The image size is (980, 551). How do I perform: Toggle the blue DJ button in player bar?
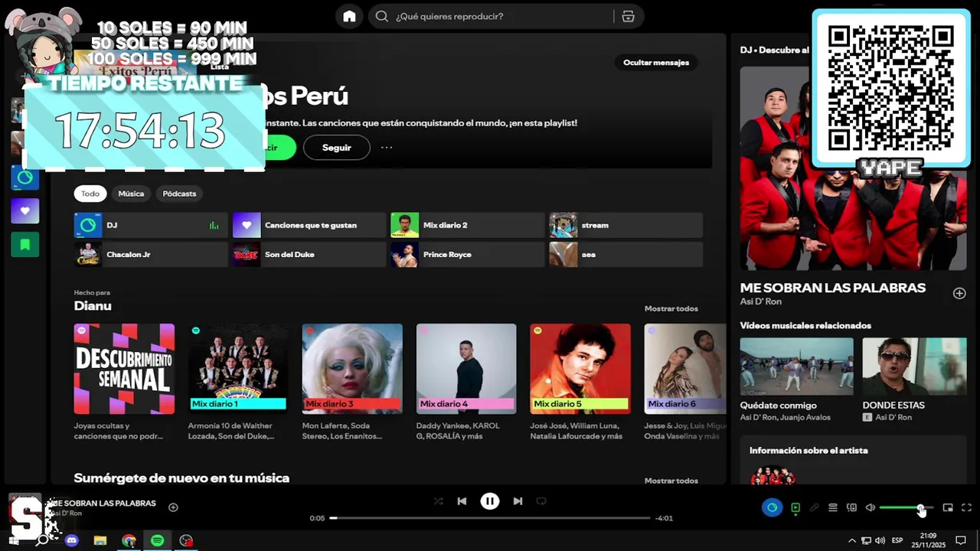pos(772,507)
